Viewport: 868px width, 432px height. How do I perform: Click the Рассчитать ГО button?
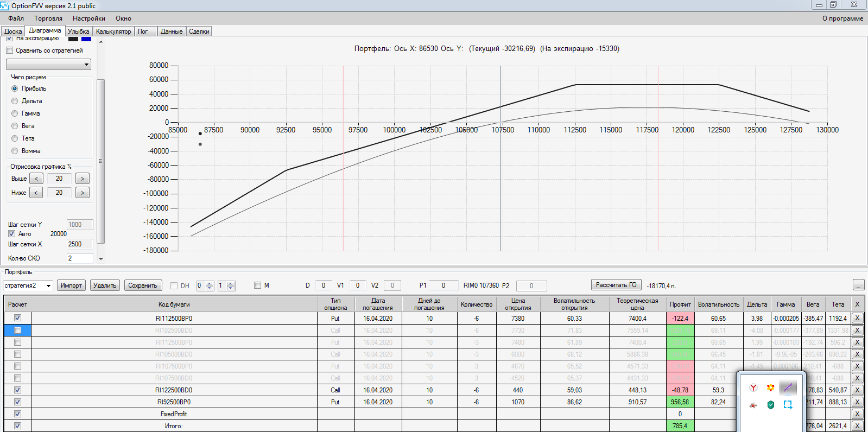616,285
